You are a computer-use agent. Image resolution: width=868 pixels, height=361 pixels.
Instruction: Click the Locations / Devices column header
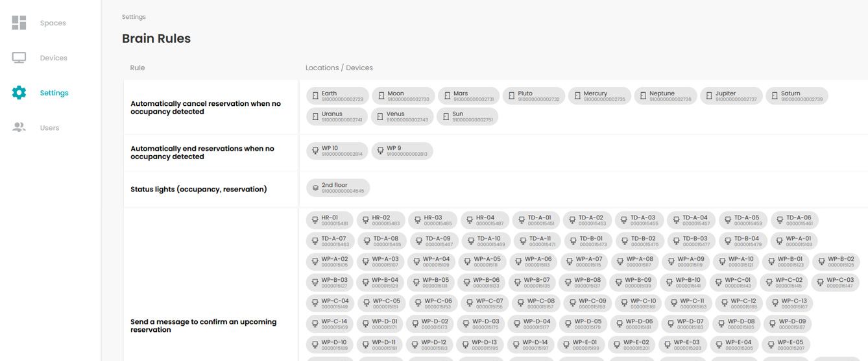coord(339,68)
